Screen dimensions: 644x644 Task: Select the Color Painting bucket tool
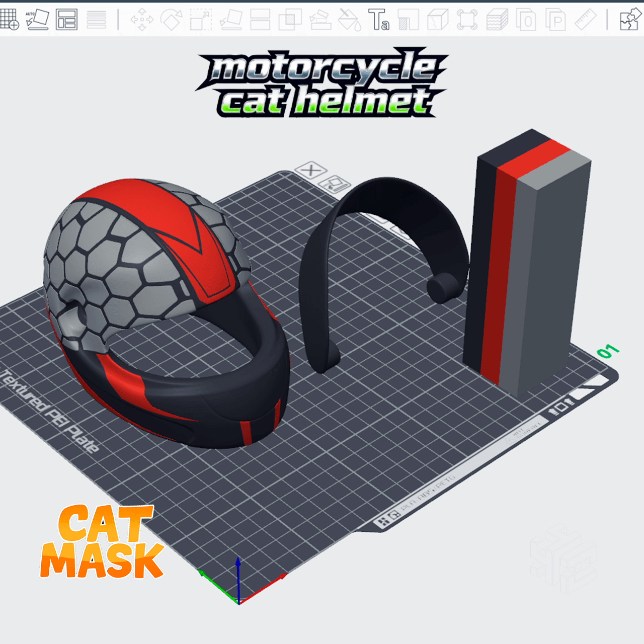coord(349,20)
